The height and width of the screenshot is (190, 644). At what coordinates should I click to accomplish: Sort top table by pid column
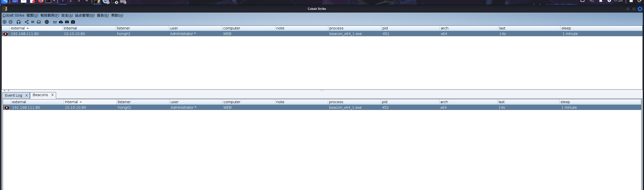pyautogui.click(x=410, y=28)
